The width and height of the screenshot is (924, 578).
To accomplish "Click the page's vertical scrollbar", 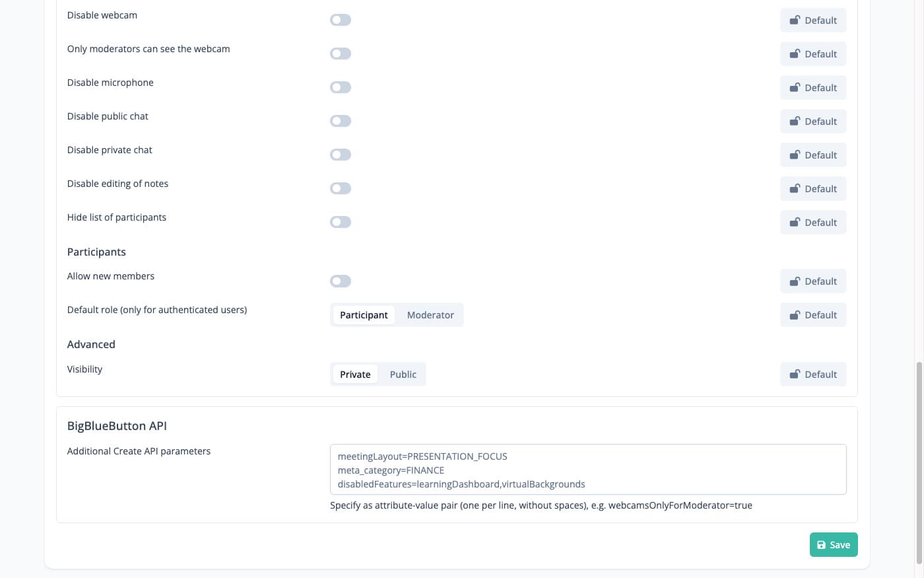I will tap(918, 462).
